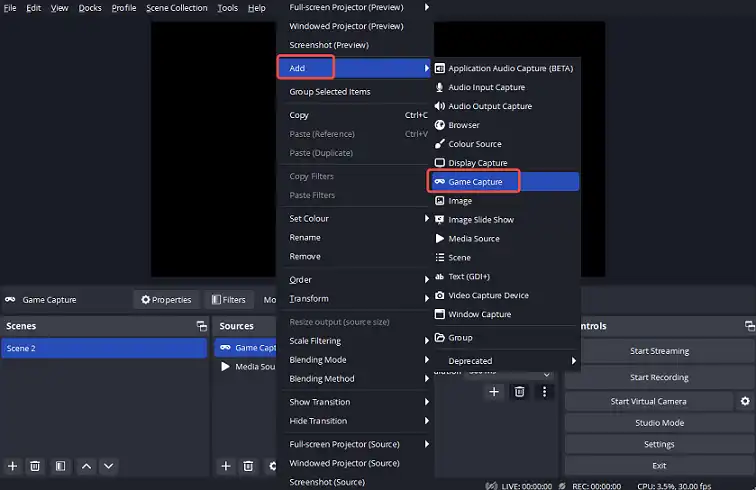Open the Tools menu
The image size is (756, 490).
228,8
